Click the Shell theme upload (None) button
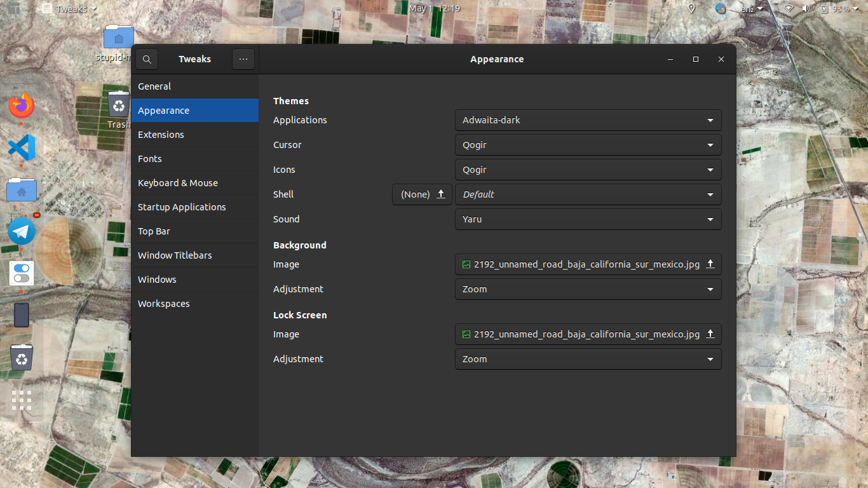This screenshot has height=488, width=868. 422,194
